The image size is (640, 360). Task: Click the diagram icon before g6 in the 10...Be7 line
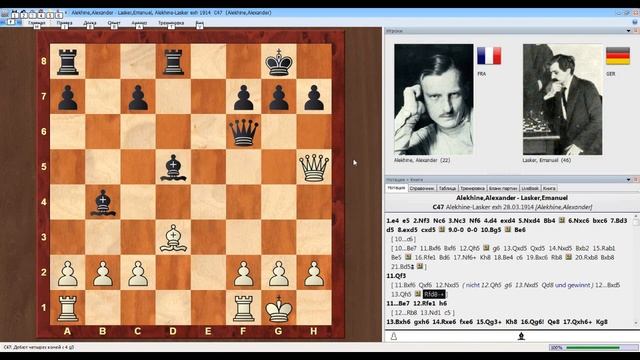[x=486, y=248]
